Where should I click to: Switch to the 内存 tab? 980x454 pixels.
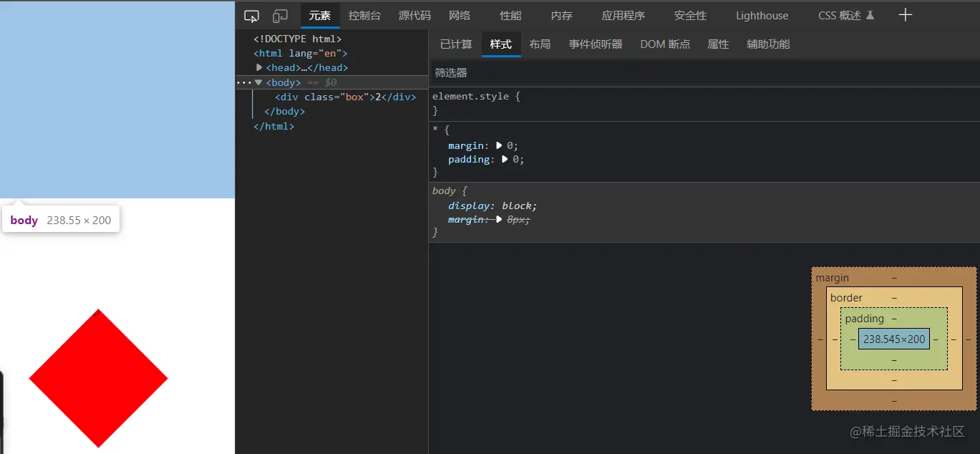click(x=561, y=16)
